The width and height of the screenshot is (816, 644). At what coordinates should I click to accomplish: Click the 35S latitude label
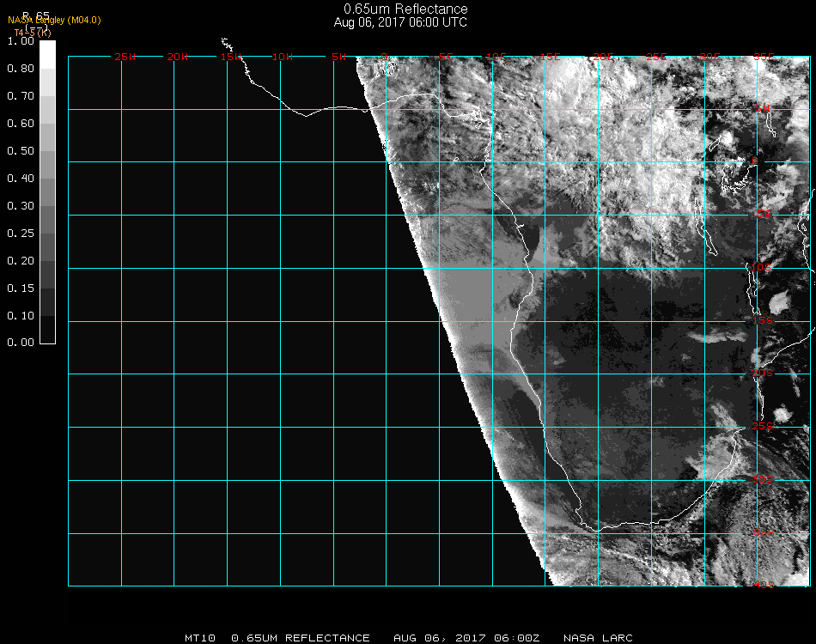coord(764,532)
